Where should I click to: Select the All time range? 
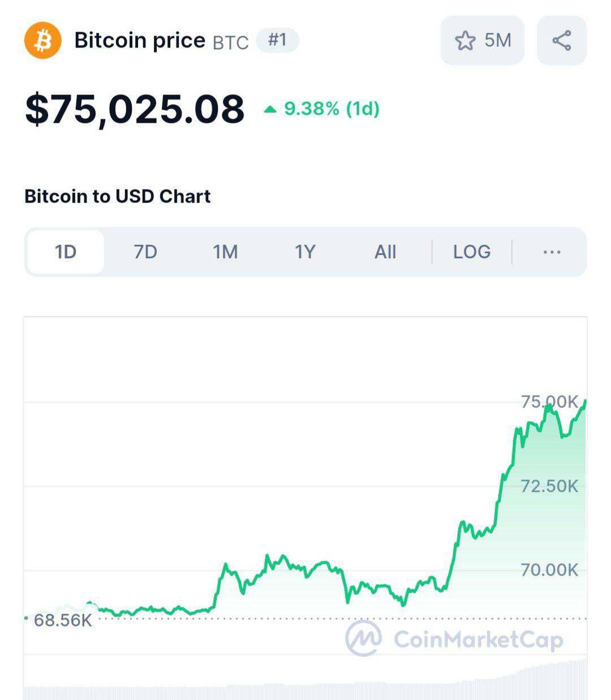coord(385,252)
